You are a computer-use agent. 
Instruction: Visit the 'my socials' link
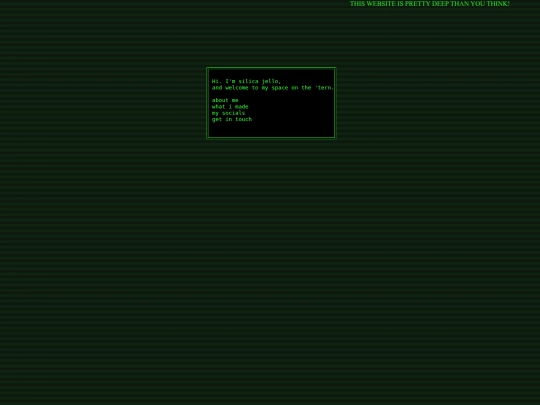(x=228, y=113)
